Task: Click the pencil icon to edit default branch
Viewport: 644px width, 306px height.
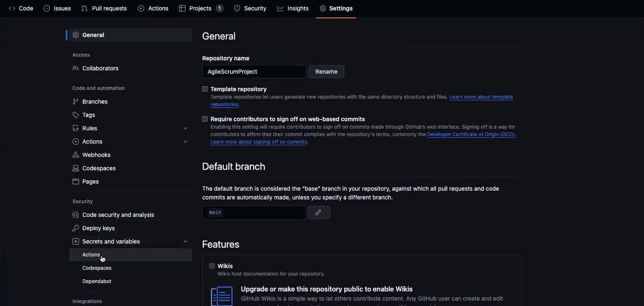Action: pos(319,213)
